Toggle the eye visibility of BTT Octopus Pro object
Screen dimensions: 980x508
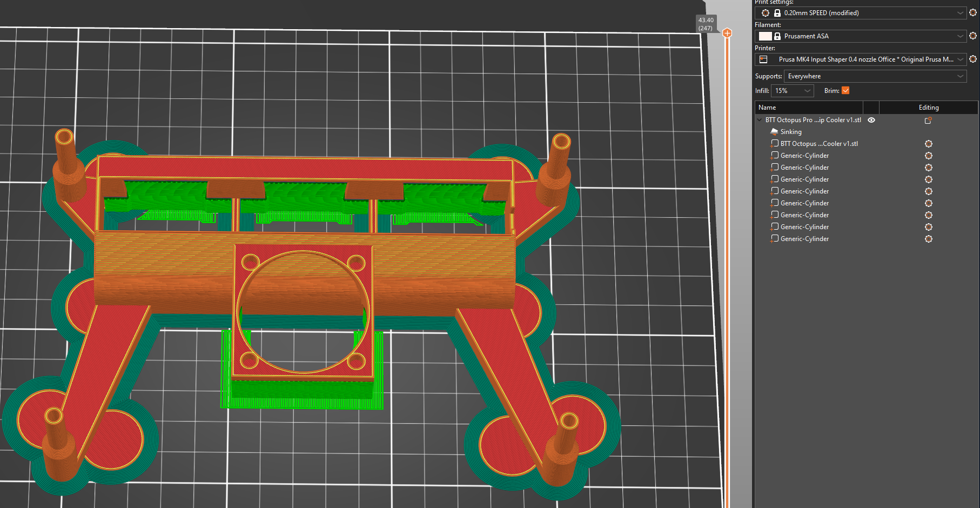coord(871,120)
